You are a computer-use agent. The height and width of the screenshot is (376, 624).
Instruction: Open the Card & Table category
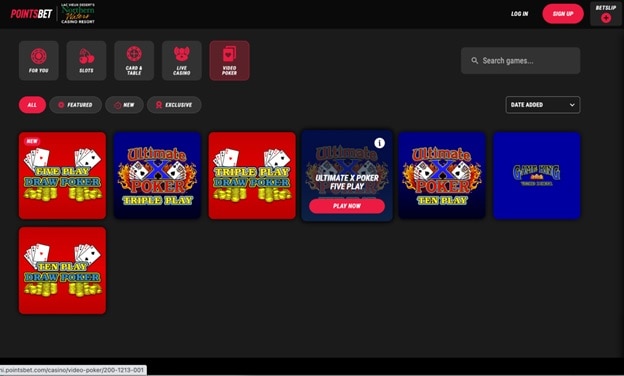(134, 60)
